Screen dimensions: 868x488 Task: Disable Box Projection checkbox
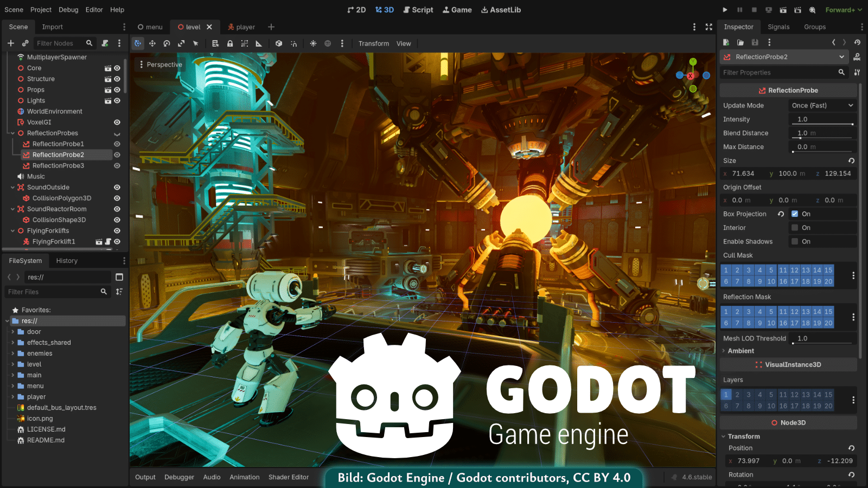795,214
